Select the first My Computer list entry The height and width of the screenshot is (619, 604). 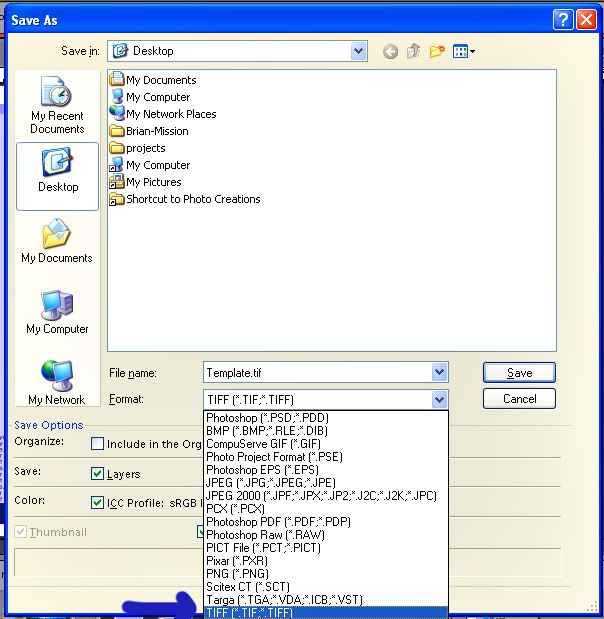coord(150,97)
